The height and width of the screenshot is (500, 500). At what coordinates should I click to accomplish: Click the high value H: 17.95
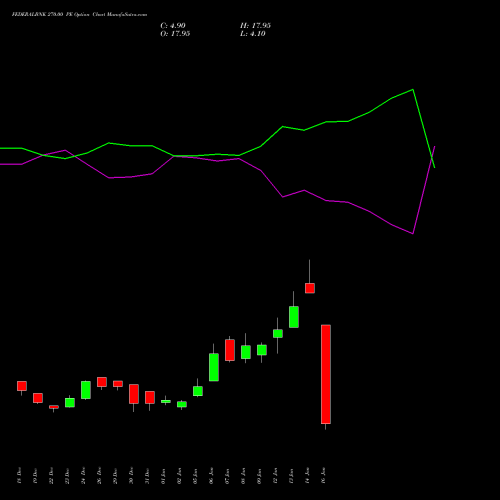[x=255, y=26]
